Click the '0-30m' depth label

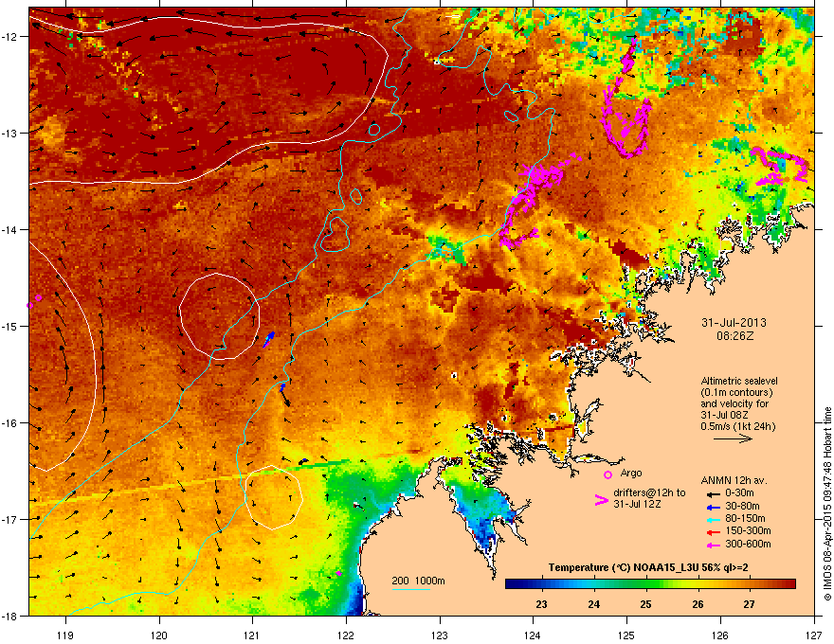pyautogui.click(x=740, y=493)
